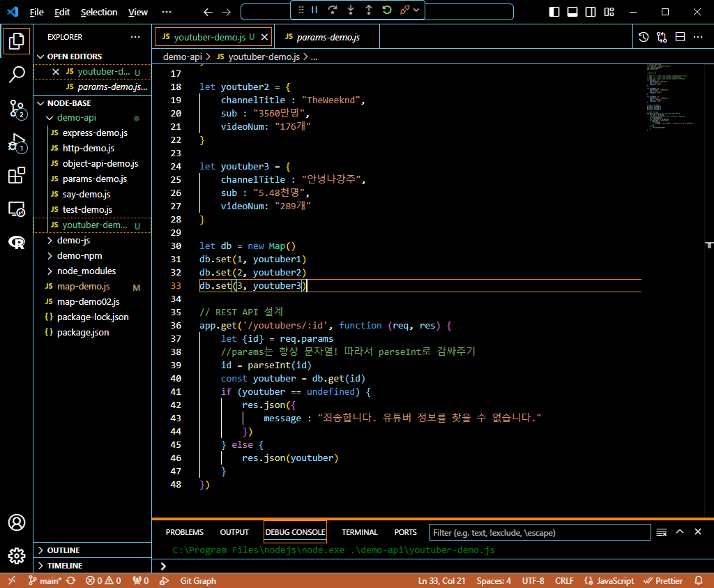This screenshot has width=714, height=588.
Task: Split the editor
Action: (680, 37)
